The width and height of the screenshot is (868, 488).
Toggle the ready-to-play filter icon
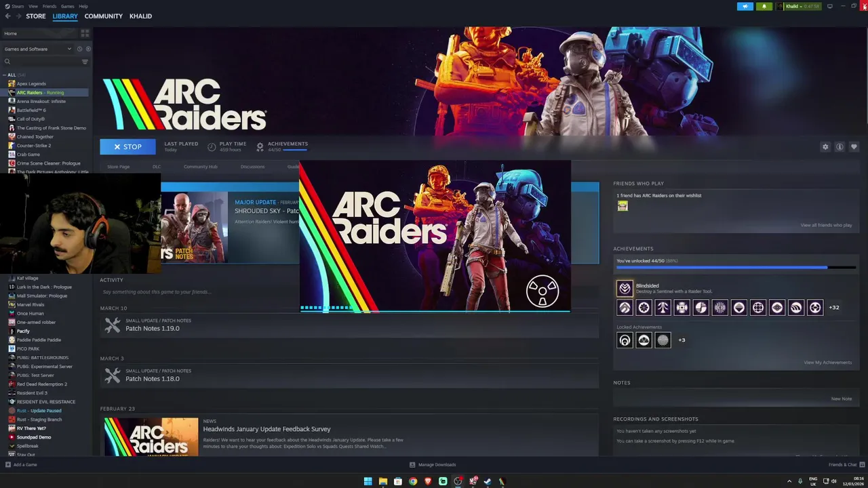[87, 49]
